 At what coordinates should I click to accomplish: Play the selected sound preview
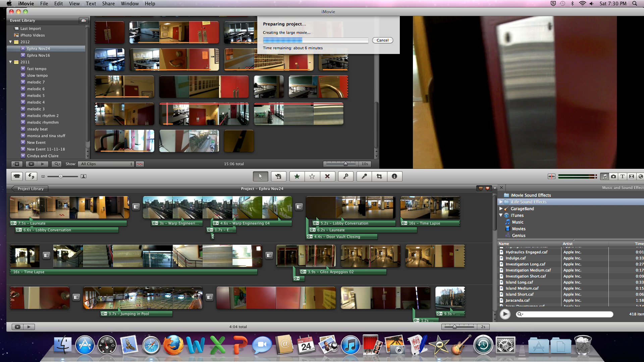pos(505,314)
